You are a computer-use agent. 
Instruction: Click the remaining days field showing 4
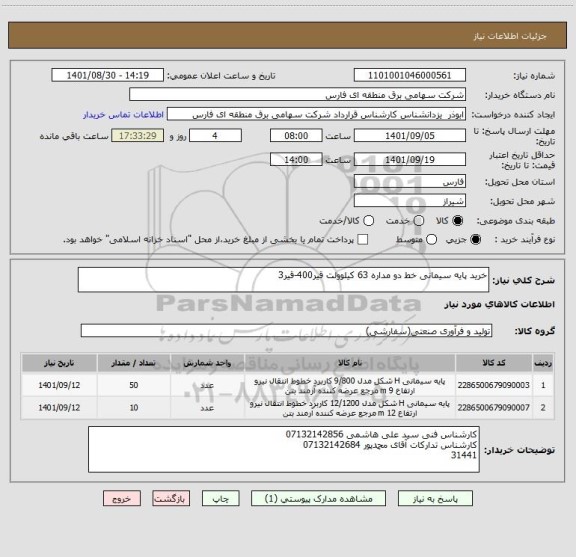215,136
